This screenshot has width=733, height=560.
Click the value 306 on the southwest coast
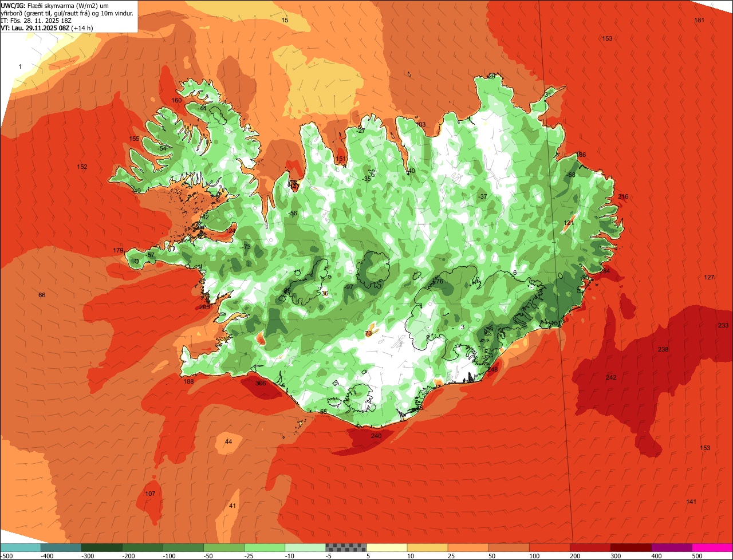(261, 383)
